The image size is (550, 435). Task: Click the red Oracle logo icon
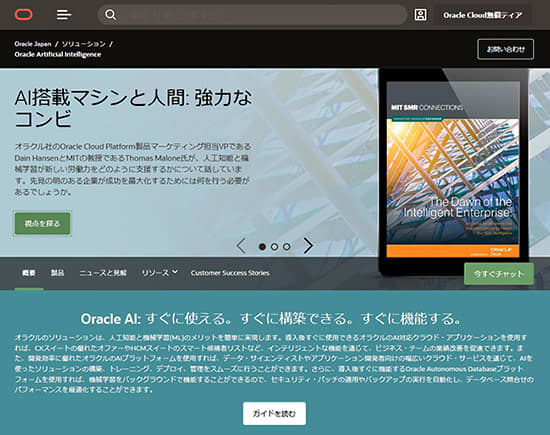pyautogui.click(x=24, y=15)
